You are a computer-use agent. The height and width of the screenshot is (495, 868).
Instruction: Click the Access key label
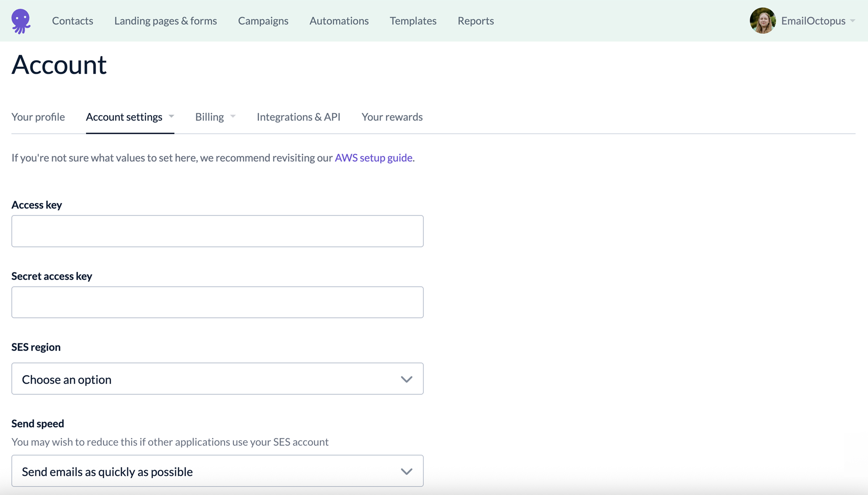click(x=37, y=205)
